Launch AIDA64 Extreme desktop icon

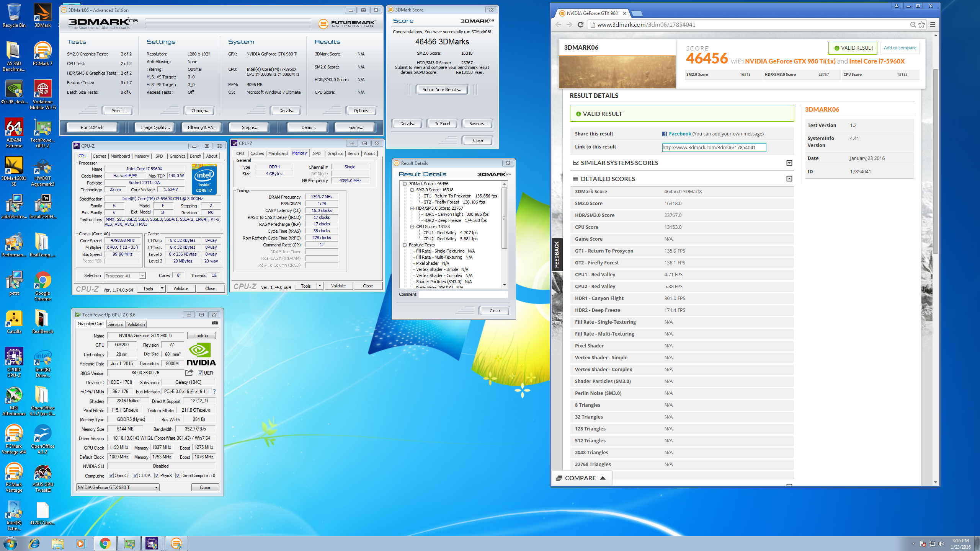pos(14,133)
